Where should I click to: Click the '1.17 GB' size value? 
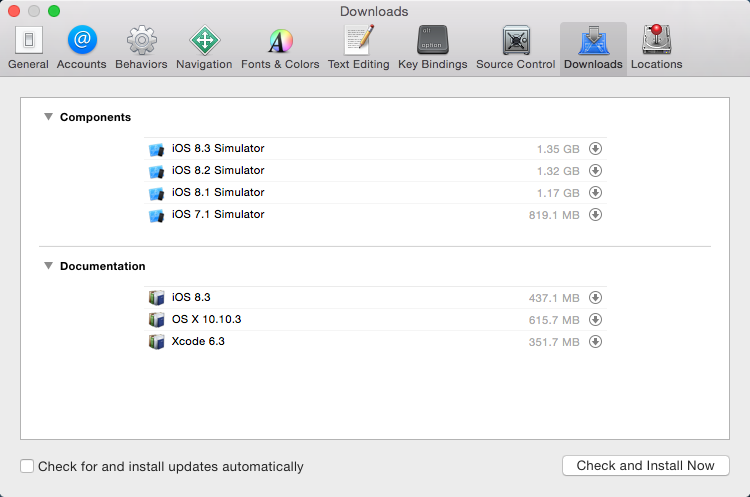click(558, 193)
